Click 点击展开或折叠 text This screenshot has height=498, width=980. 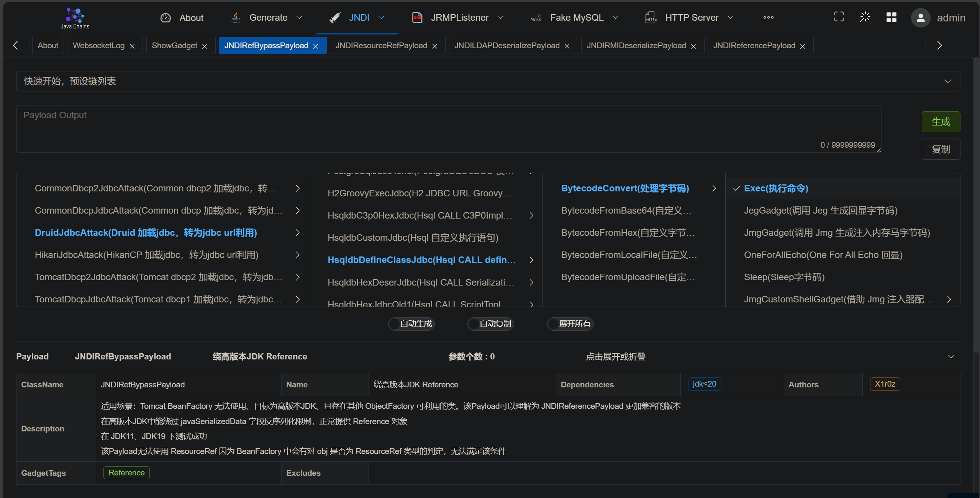click(616, 357)
